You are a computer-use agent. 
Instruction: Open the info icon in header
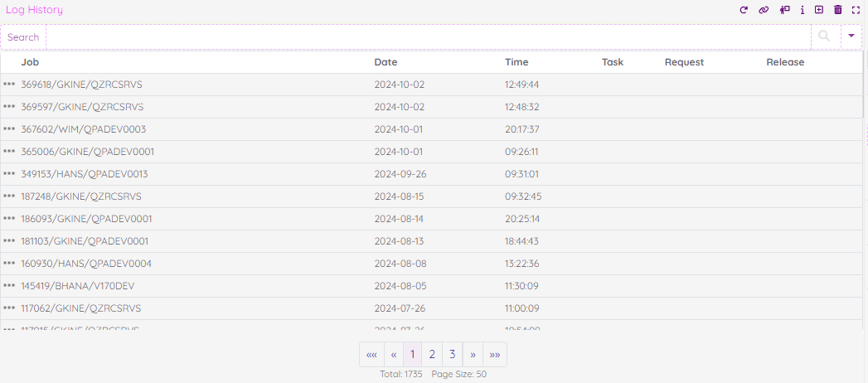803,10
